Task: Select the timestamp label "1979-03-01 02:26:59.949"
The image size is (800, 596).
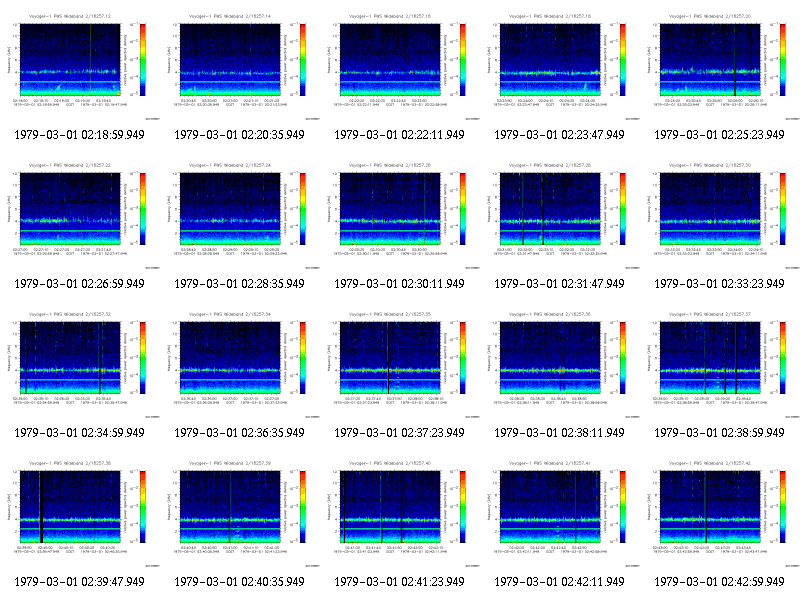Action: click(80, 284)
